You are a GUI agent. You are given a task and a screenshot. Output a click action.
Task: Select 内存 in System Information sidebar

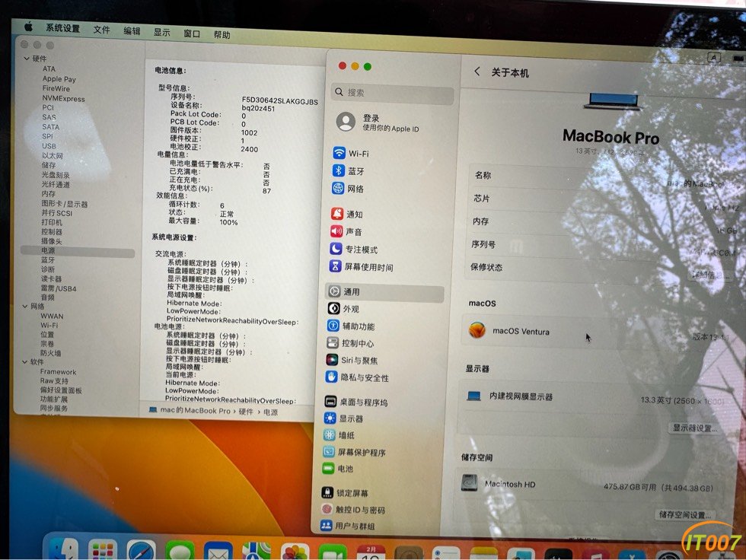coord(48,193)
